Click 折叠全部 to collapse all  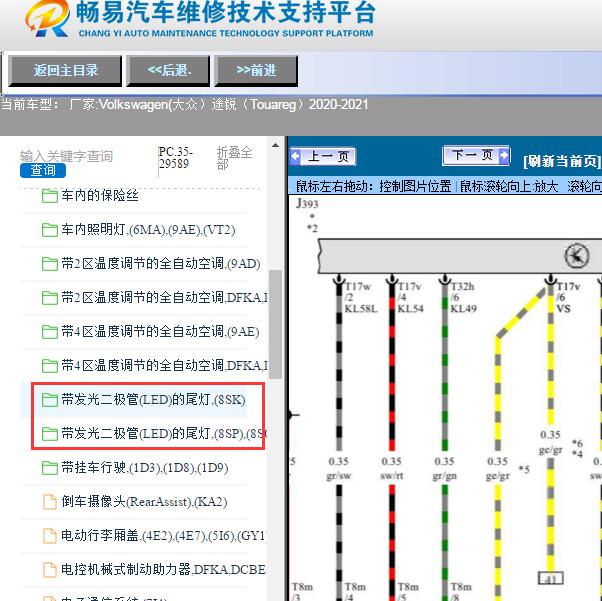234,157
